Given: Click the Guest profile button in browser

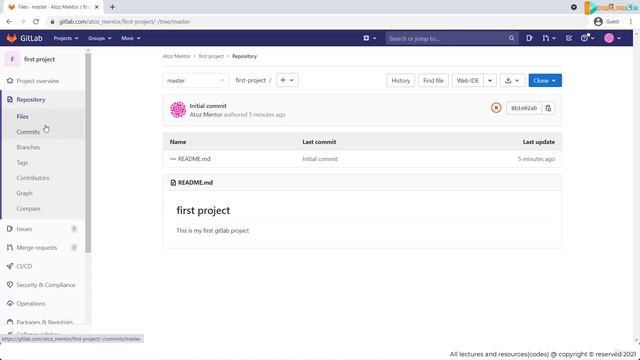Looking at the screenshot, I should tap(607, 22).
